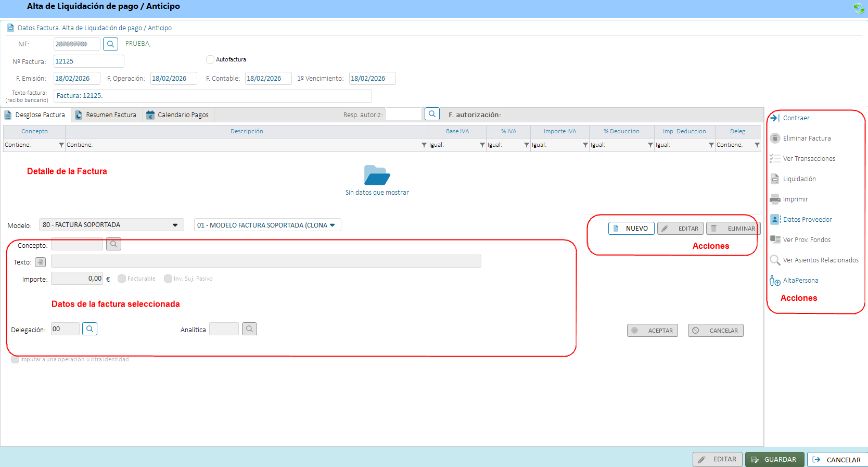Open the Calendario Pagos tab
Image resolution: width=868 pixels, height=467 pixels.
[x=178, y=115]
